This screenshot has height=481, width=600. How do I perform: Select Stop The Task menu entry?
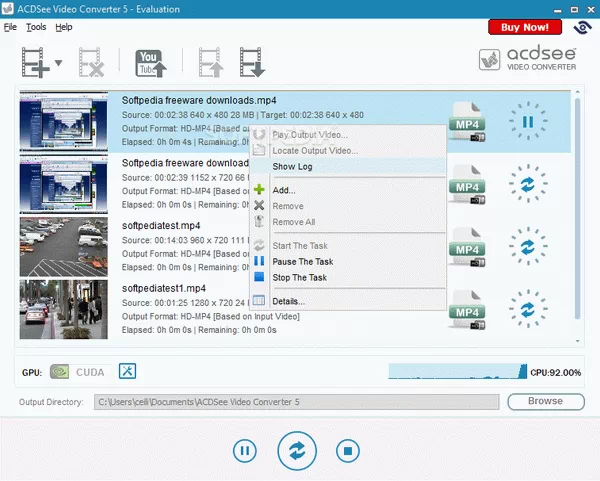347,277
